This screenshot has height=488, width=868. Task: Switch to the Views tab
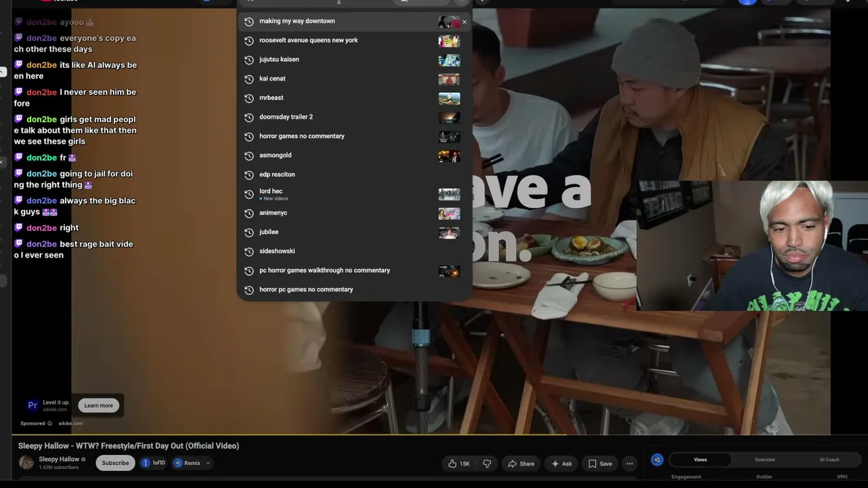click(701, 460)
